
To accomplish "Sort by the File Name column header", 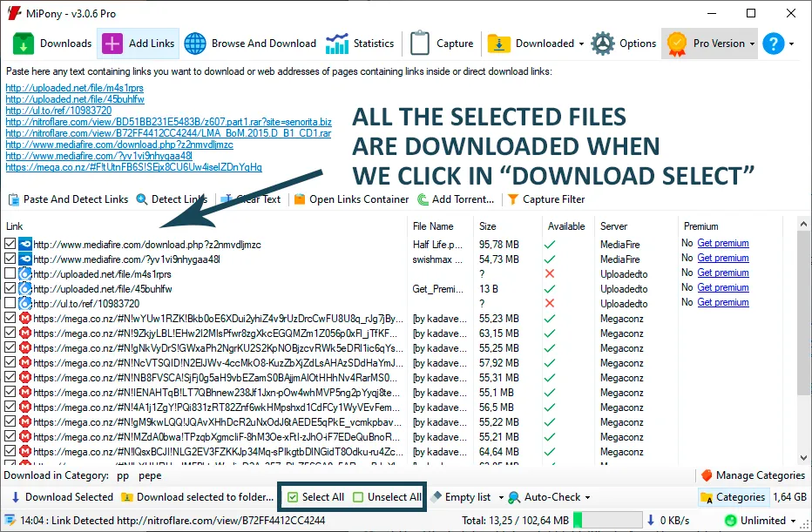I will [x=433, y=226].
